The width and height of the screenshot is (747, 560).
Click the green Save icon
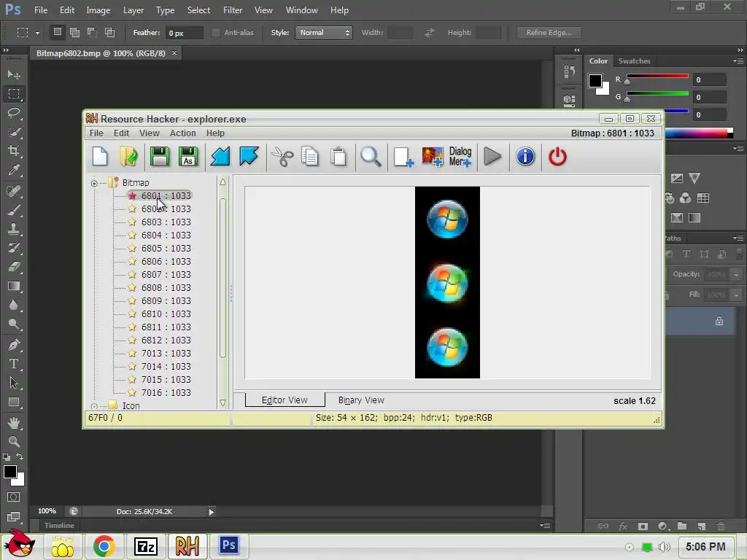click(160, 157)
